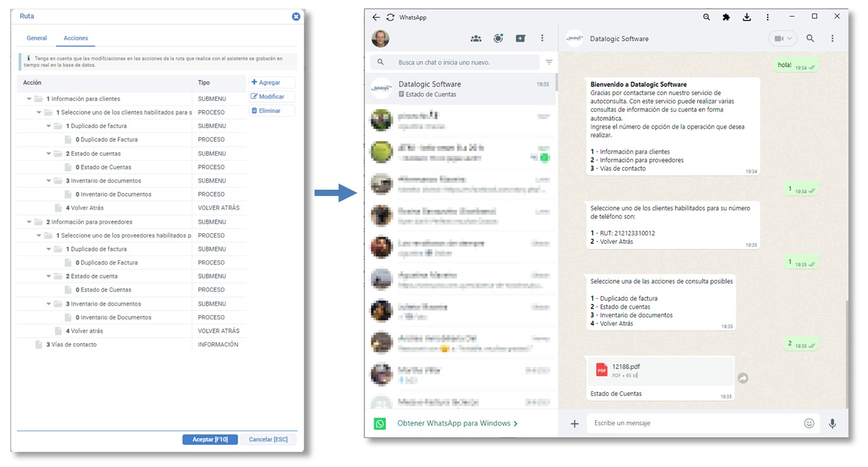
Task: Toggle the chat list filter icon
Action: pos(548,62)
